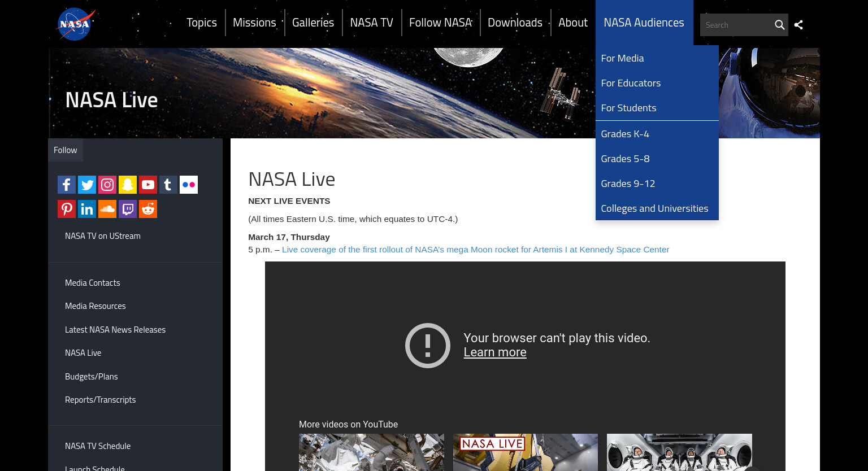
Task: Choose Grades K-4 option
Action: tap(657, 134)
